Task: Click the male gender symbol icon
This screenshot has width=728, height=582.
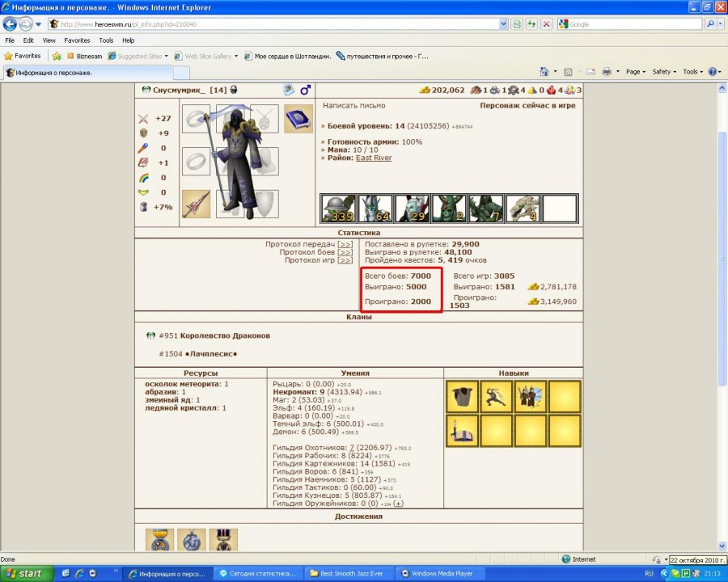Action: 305,90
